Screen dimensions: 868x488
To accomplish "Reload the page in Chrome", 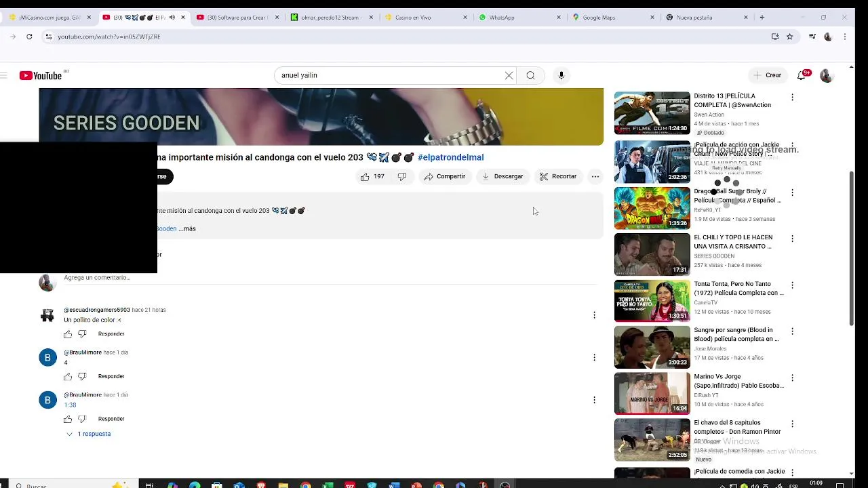I will (29, 37).
